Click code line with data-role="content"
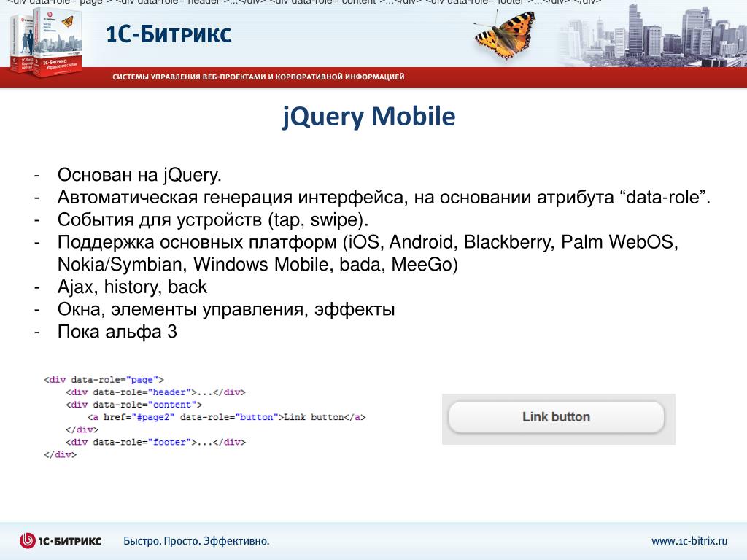 pyautogui.click(x=134, y=405)
